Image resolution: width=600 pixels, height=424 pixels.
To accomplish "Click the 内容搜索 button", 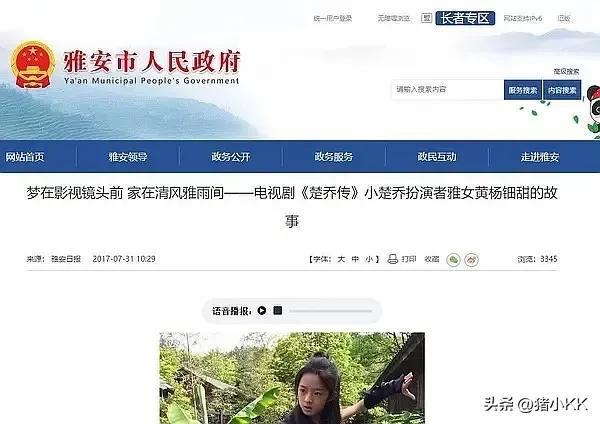I will click(x=562, y=90).
